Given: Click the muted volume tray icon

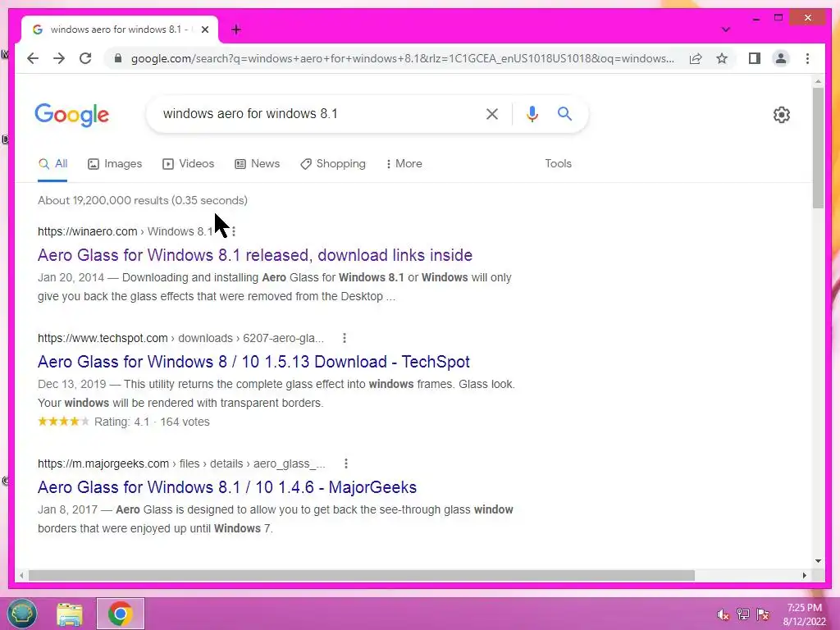Looking at the screenshot, I should pos(723,614).
